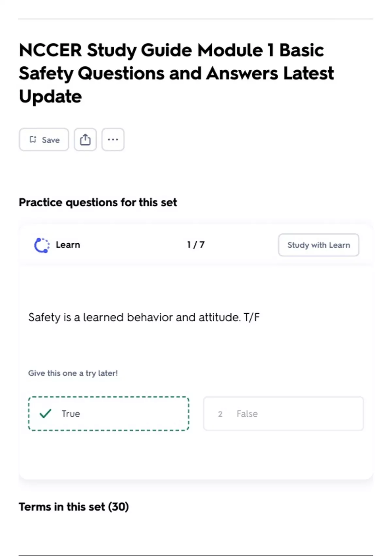Click the green checkmark beside True

[45, 414]
